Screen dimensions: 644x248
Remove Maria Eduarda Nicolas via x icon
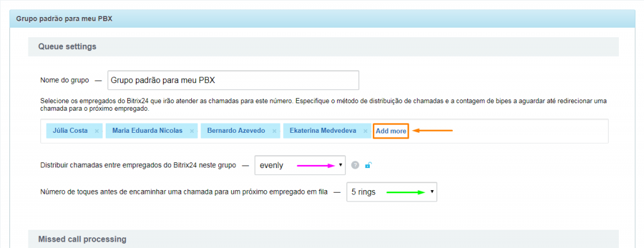click(191, 131)
